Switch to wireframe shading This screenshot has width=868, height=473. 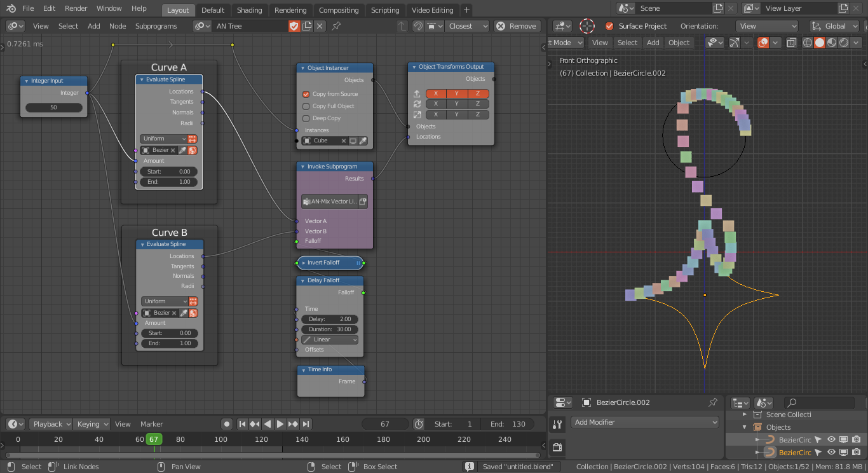[x=808, y=43]
